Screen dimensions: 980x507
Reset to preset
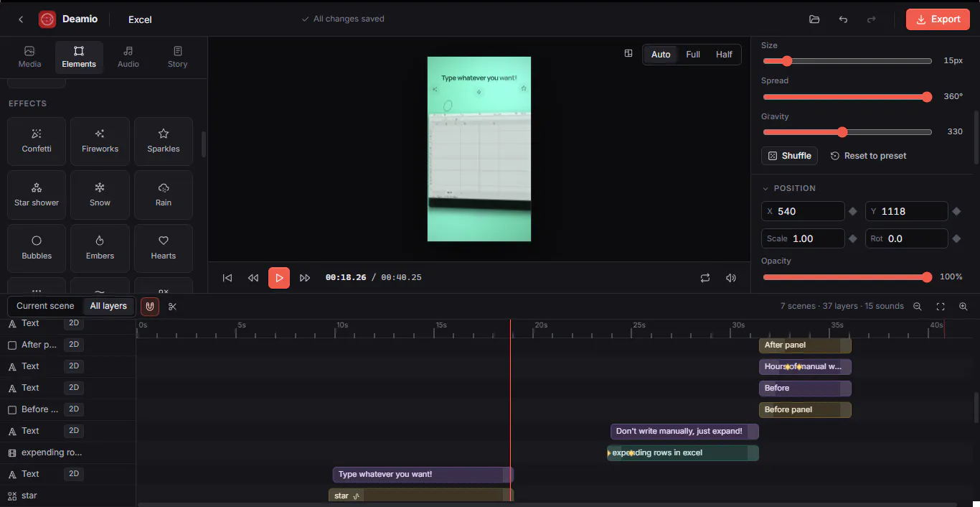pos(869,156)
